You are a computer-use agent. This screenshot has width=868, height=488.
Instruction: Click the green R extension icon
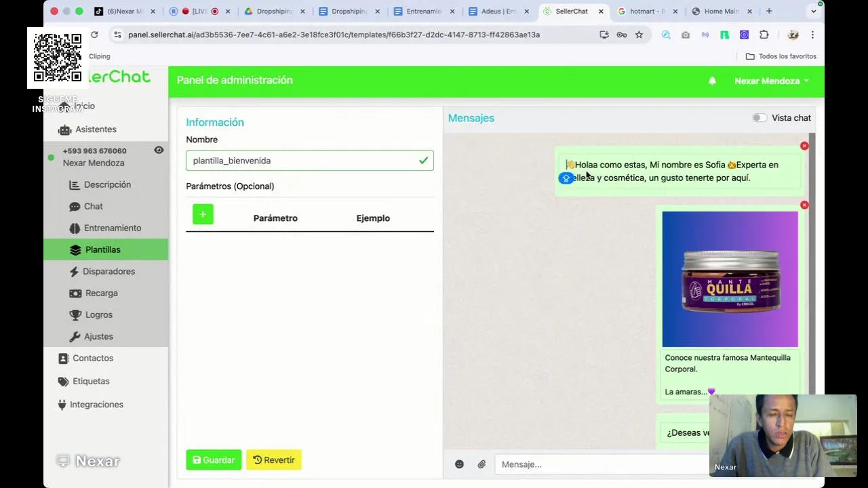click(724, 35)
